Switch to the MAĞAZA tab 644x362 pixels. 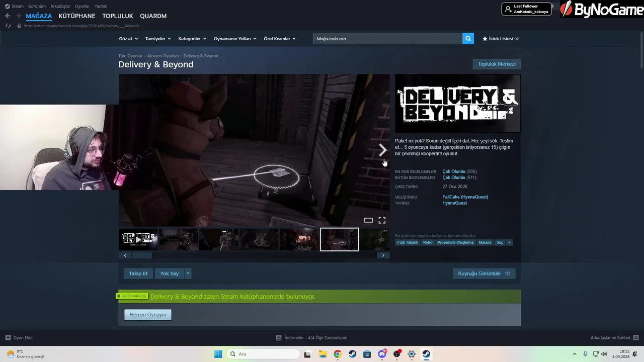click(x=39, y=16)
